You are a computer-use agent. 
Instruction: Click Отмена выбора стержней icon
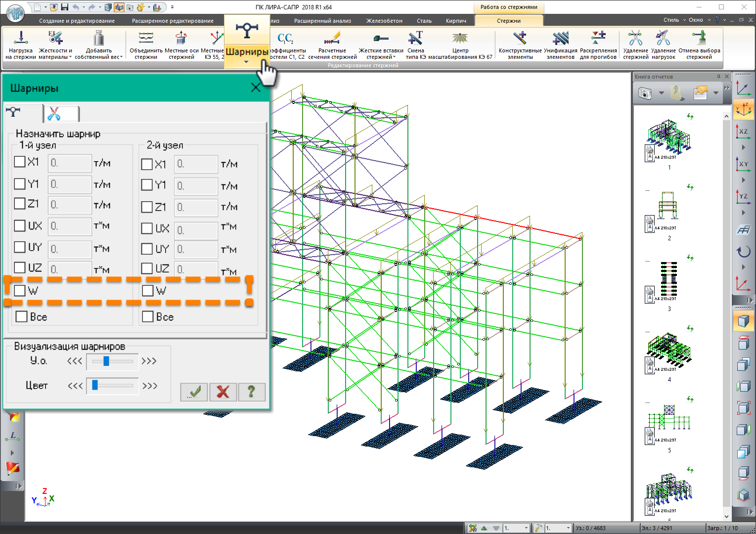tap(699, 39)
